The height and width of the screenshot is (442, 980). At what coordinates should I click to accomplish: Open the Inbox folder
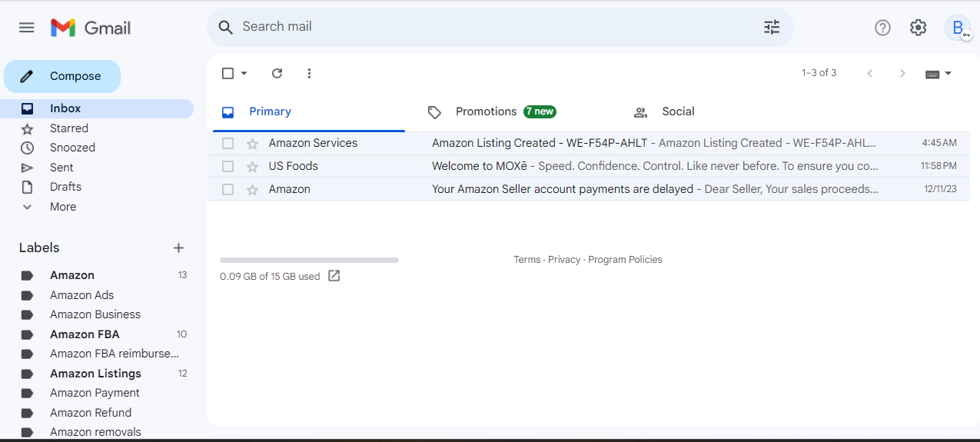click(98, 108)
